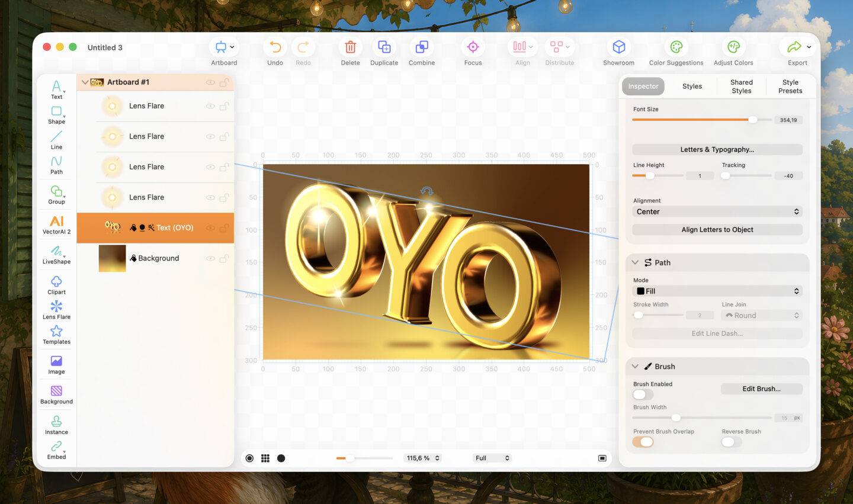
Task: Lock the Text (OYO) layer
Action: point(225,228)
